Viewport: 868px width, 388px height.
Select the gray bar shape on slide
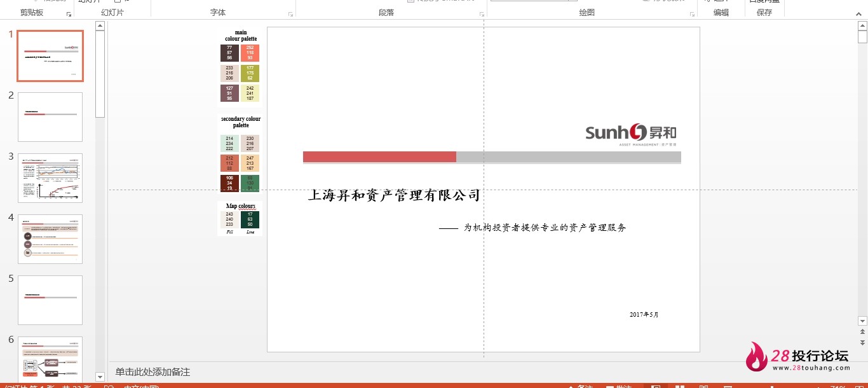click(x=569, y=156)
